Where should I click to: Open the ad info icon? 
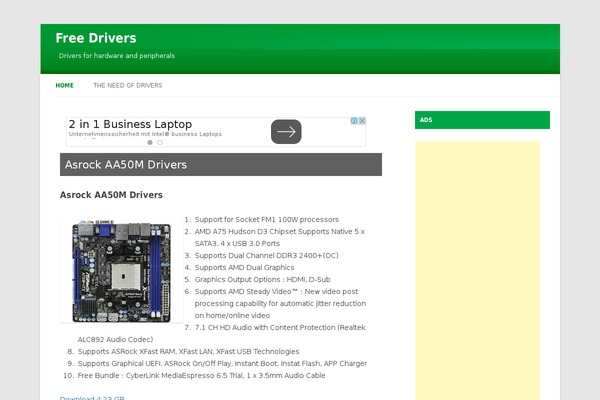click(x=354, y=121)
